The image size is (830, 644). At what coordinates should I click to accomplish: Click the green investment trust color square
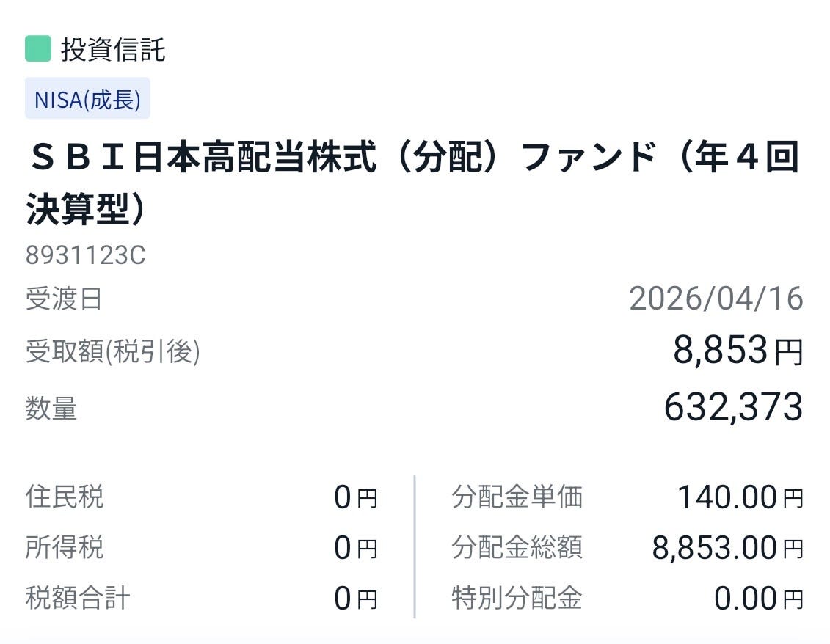38,48
